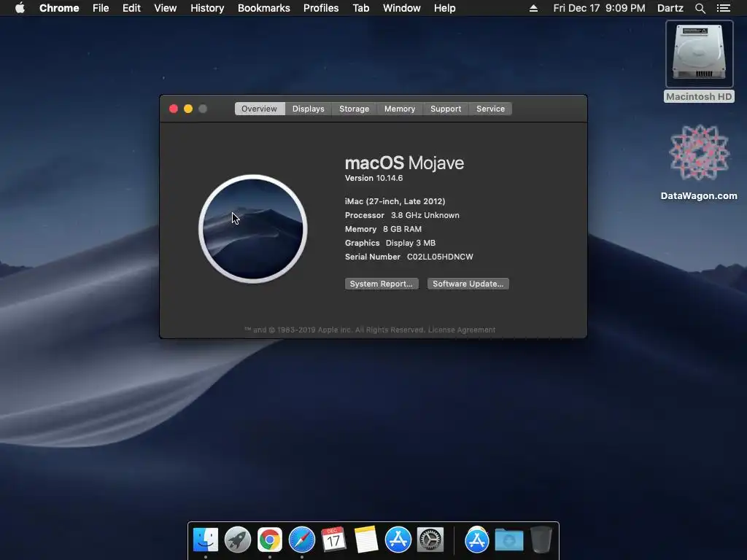Screen dimensions: 747x560
Task: Open the License Agreement link
Action: point(462,330)
